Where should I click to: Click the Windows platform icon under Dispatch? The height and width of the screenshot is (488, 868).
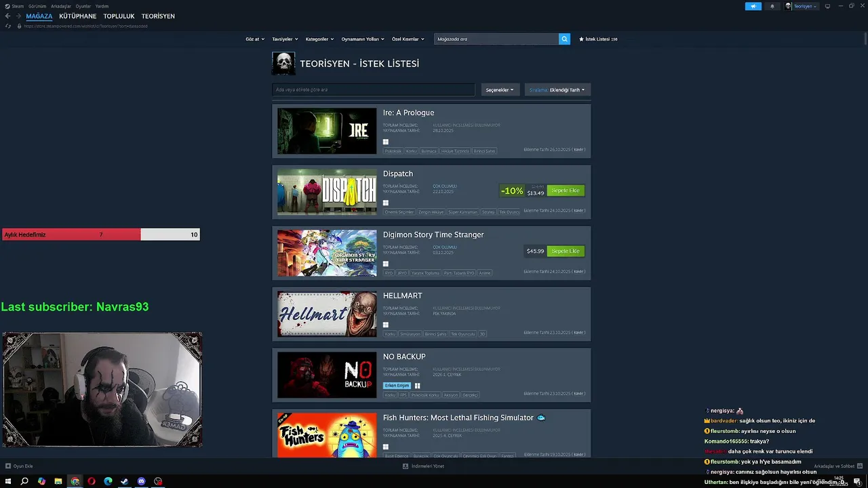pyautogui.click(x=386, y=203)
